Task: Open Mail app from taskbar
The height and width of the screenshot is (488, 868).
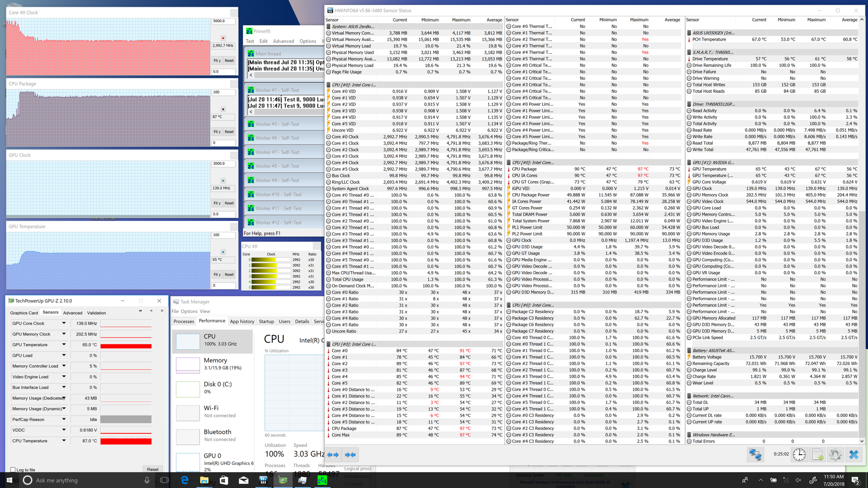Action: click(243, 480)
